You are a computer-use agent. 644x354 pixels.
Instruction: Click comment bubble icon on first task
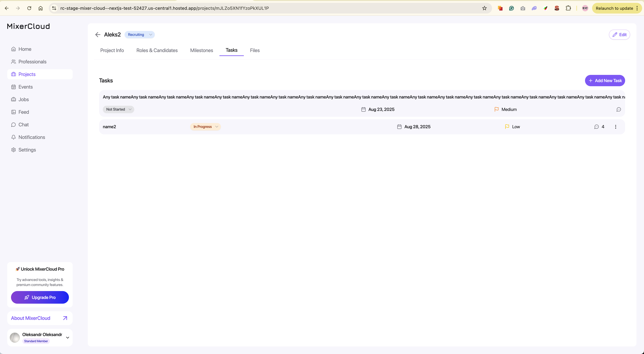(x=619, y=110)
